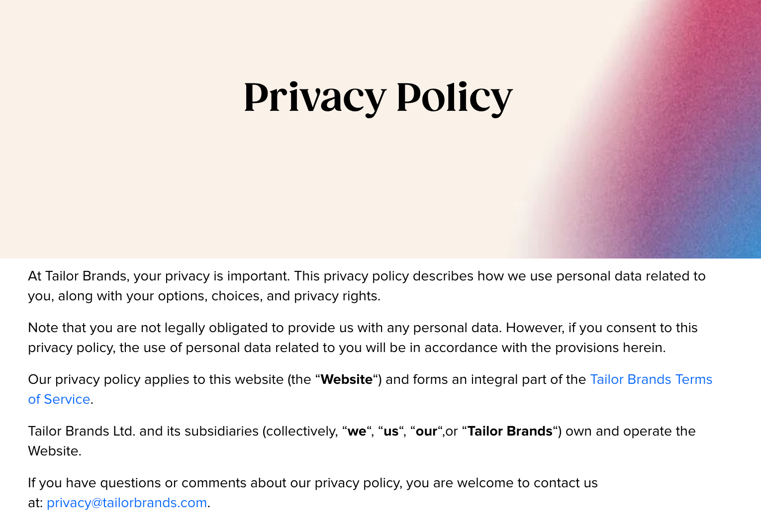Screen dimensions: 761x532
Task: Click the bold word "us"
Action: point(391,431)
